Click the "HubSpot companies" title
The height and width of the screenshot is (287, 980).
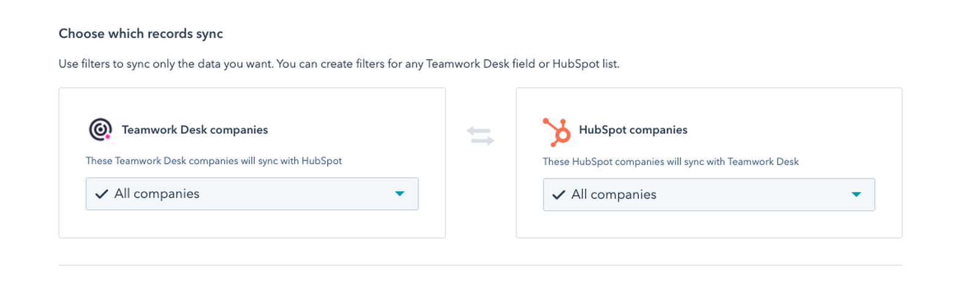tap(633, 130)
